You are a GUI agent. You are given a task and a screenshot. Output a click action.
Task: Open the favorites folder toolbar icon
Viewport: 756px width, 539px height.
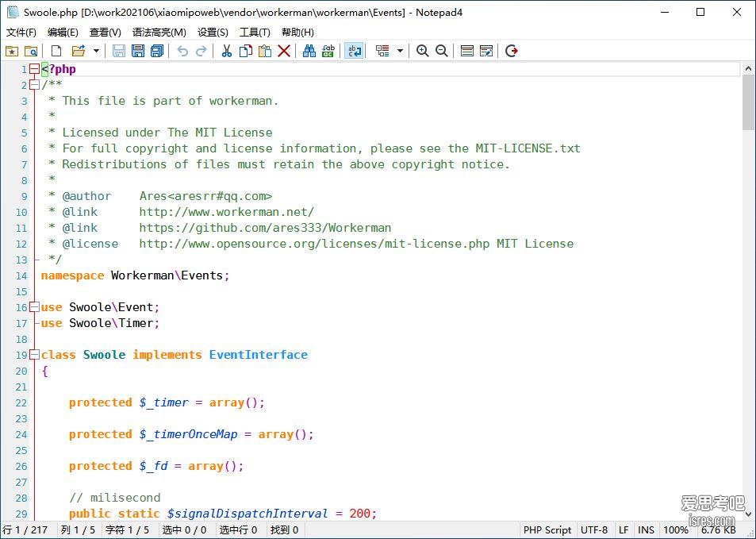(x=12, y=51)
